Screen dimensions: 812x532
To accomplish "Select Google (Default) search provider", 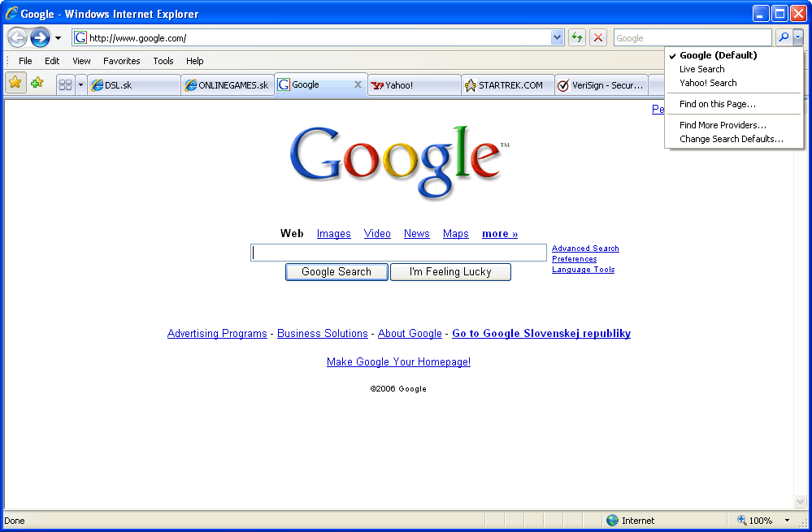I will 734,55.
